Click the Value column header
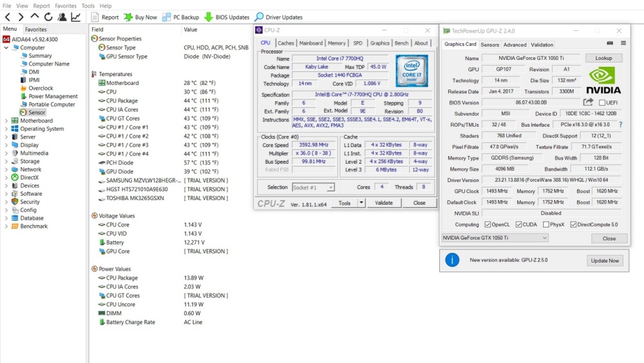The image size is (644, 363). coord(191,29)
